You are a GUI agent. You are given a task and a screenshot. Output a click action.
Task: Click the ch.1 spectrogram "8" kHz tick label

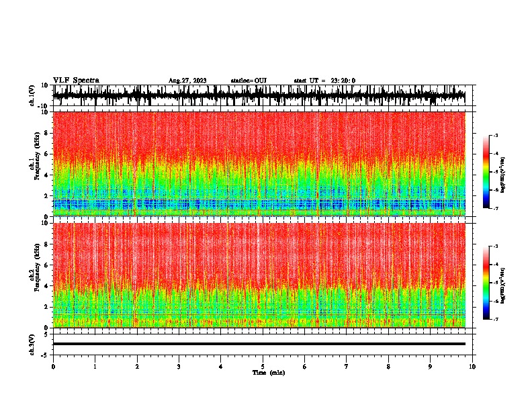click(46, 133)
